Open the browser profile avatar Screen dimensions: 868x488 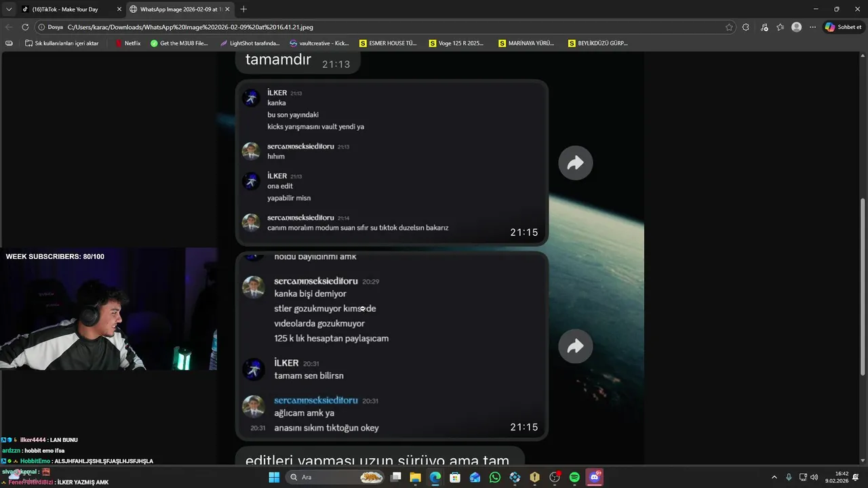(797, 27)
